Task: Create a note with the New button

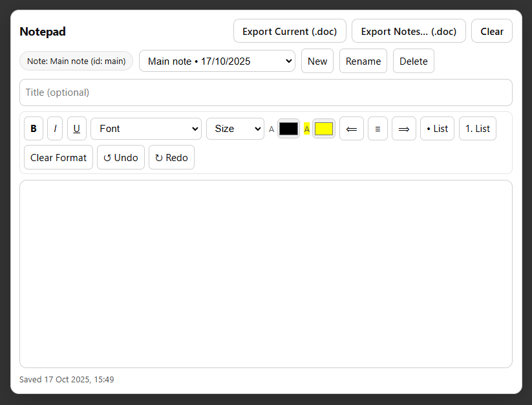Action: coord(317,61)
